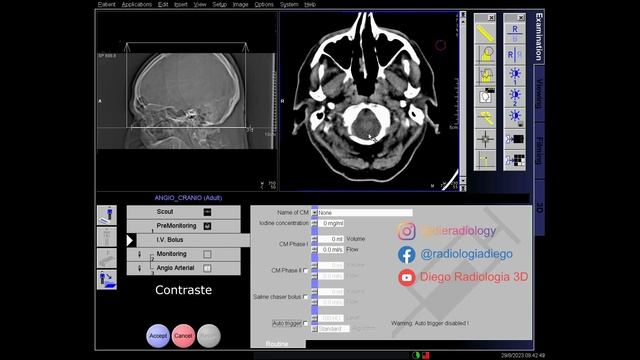Select the Routine parameter tab
Screen dimensions: 640x360
coord(277,344)
